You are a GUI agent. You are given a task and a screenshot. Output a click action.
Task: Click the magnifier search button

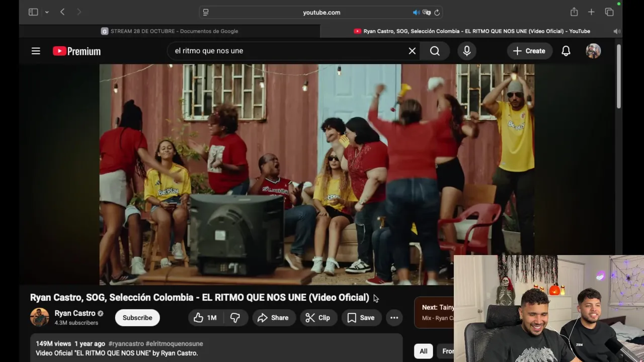click(x=435, y=51)
